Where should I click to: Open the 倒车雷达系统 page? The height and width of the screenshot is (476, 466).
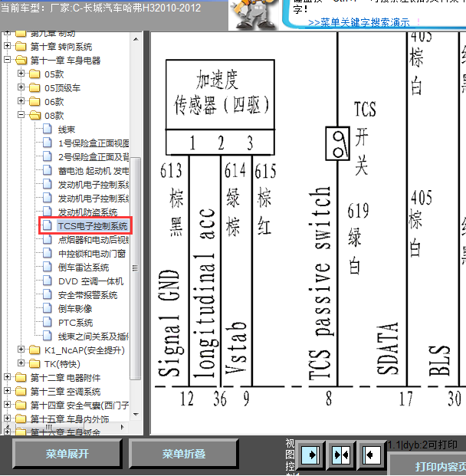pyautogui.click(x=84, y=268)
